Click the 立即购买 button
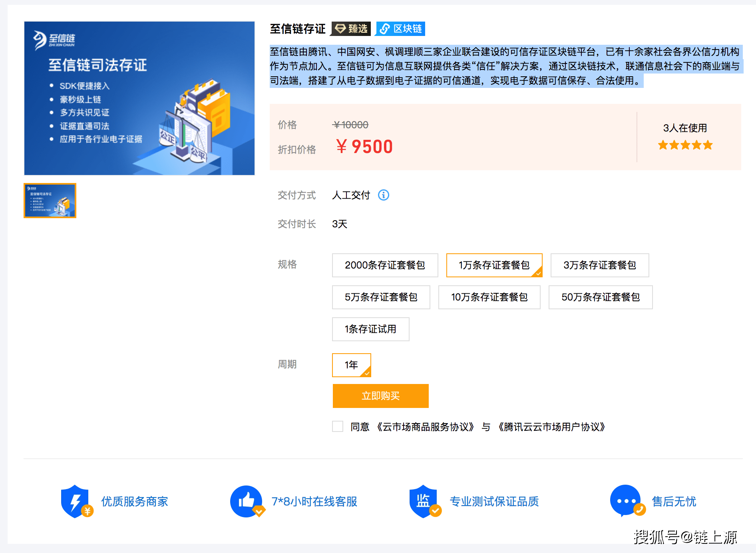 381,396
